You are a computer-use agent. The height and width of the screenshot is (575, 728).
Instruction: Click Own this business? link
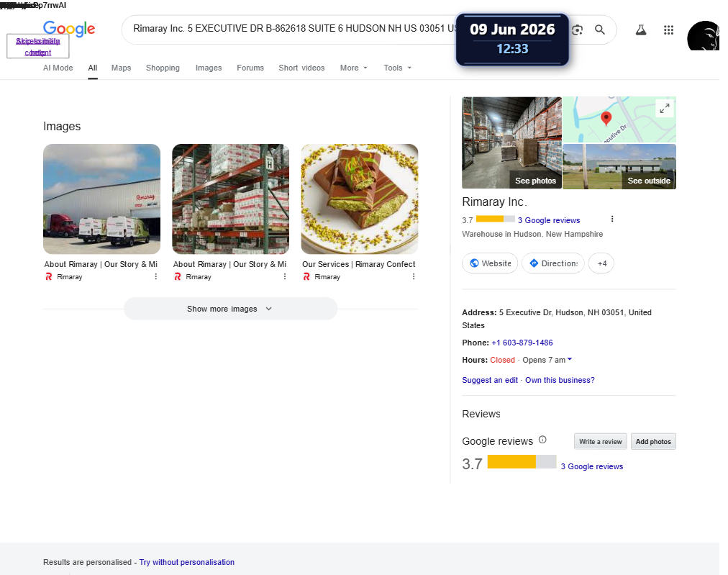coord(560,380)
